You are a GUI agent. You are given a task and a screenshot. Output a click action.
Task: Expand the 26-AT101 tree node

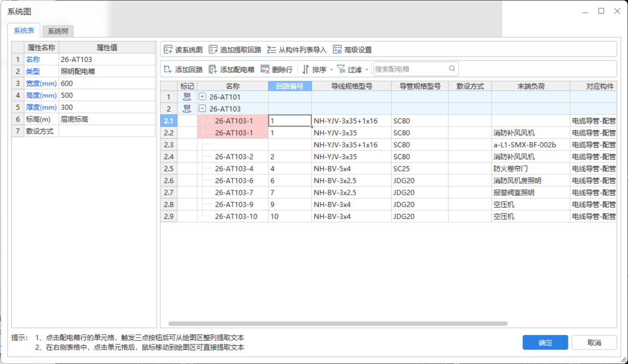(x=203, y=96)
